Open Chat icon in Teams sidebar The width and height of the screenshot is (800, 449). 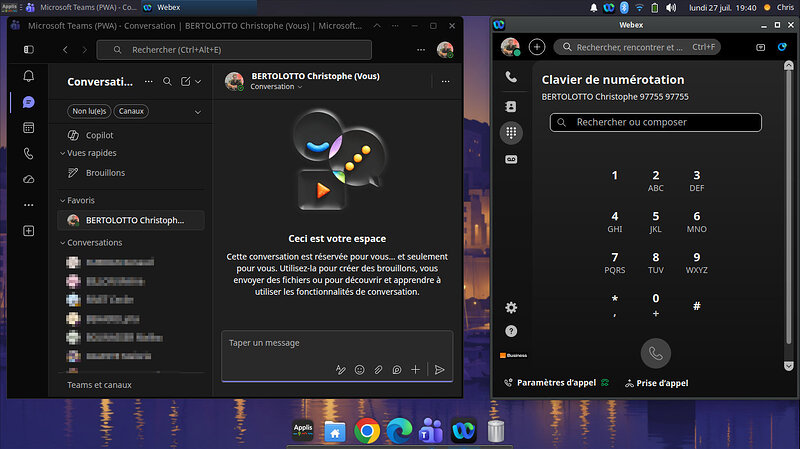click(x=29, y=102)
